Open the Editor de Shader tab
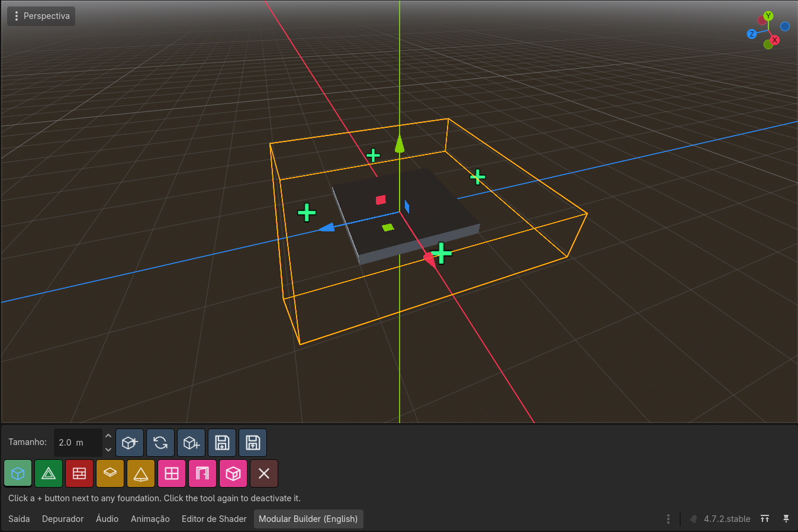The height and width of the screenshot is (532, 798). (x=214, y=519)
